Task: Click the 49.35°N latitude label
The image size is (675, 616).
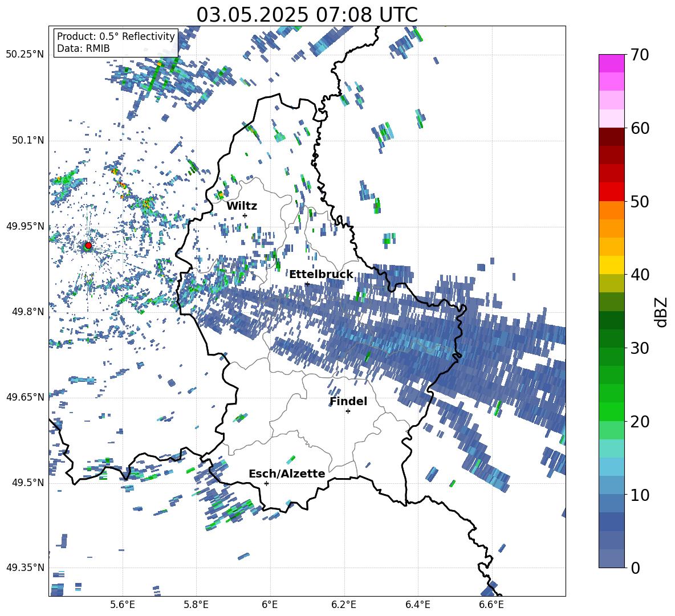Action: 25,568
